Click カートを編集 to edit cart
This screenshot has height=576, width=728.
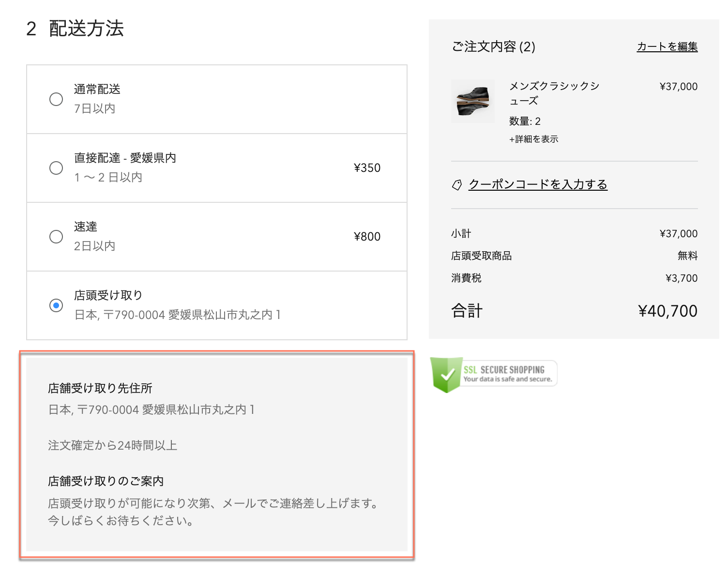[667, 46]
